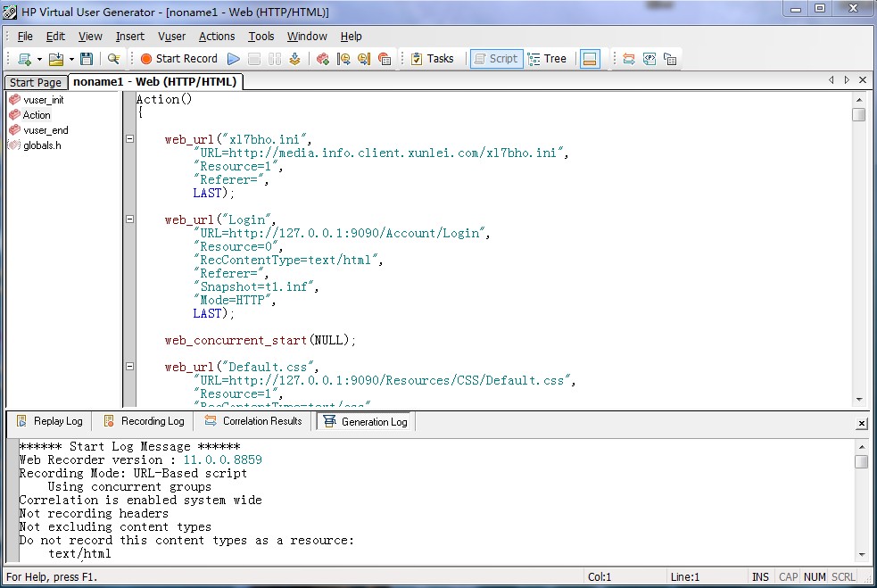877x588 pixels.
Task: Click the script editor scrollbar down arrow
Action: [x=859, y=400]
